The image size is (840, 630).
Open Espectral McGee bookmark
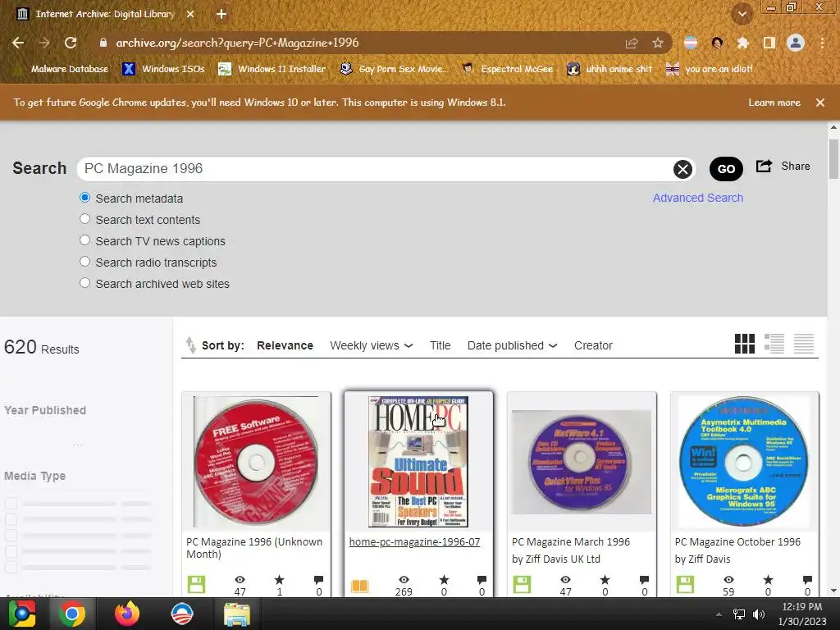507,69
